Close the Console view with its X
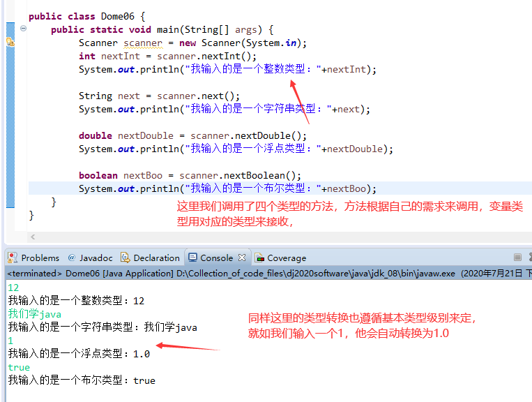Viewport: 532px width, 402px height. (x=241, y=258)
